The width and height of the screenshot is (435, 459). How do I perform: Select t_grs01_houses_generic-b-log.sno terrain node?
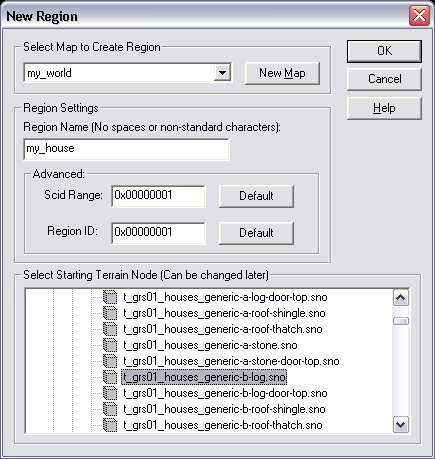(x=204, y=377)
